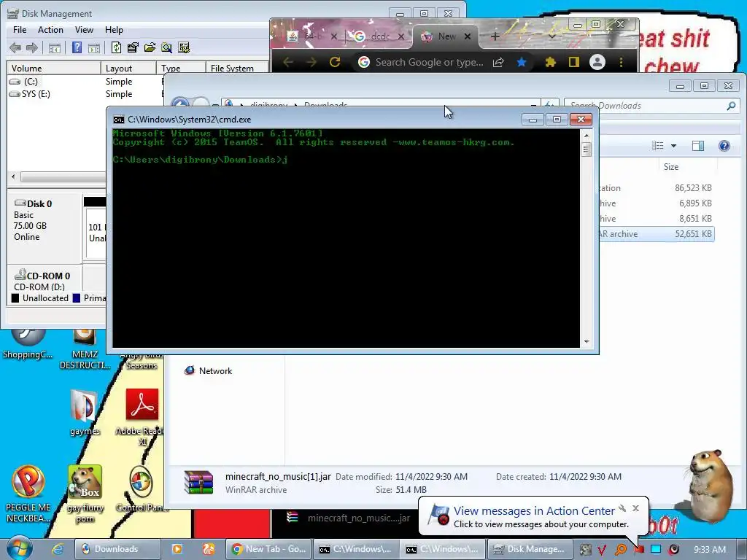This screenshot has width=747, height=560.
Task: Open Disk Management Help menu
Action: click(x=114, y=29)
